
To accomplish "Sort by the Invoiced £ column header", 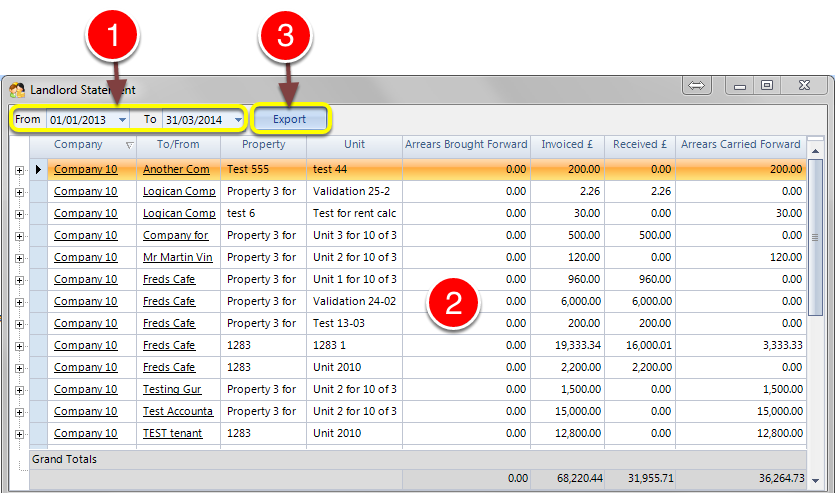I will click(567, 144).
